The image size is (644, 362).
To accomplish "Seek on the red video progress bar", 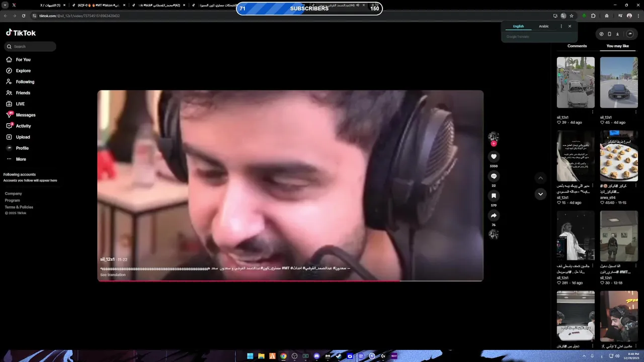I will pos(290,280).
